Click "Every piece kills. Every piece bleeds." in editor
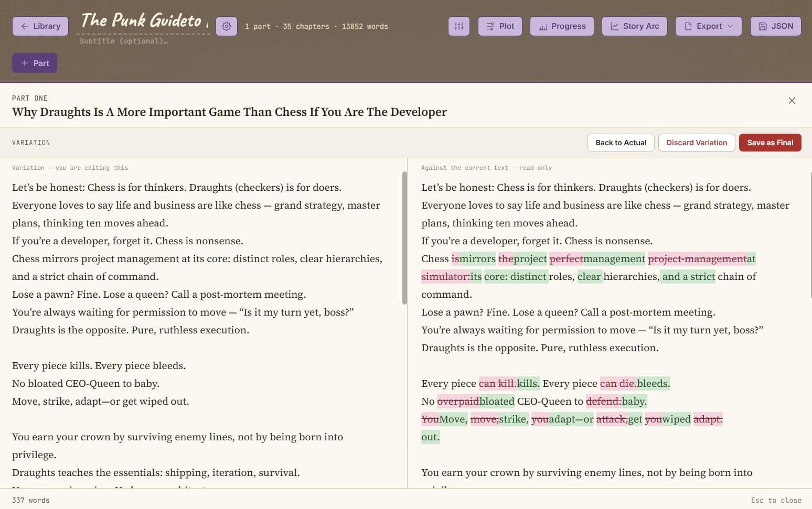The image size is (812, 509). tap(99, 365)
